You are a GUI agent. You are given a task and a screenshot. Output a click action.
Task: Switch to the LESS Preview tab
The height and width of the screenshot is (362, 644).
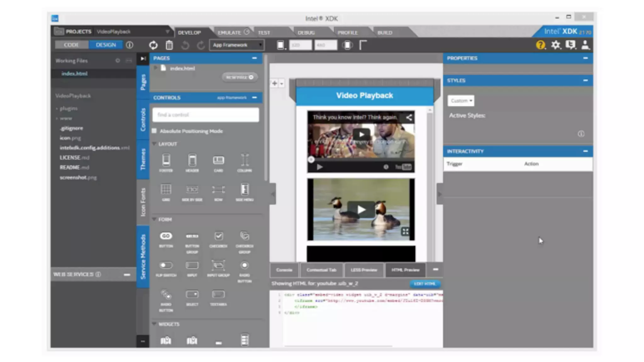364,270
